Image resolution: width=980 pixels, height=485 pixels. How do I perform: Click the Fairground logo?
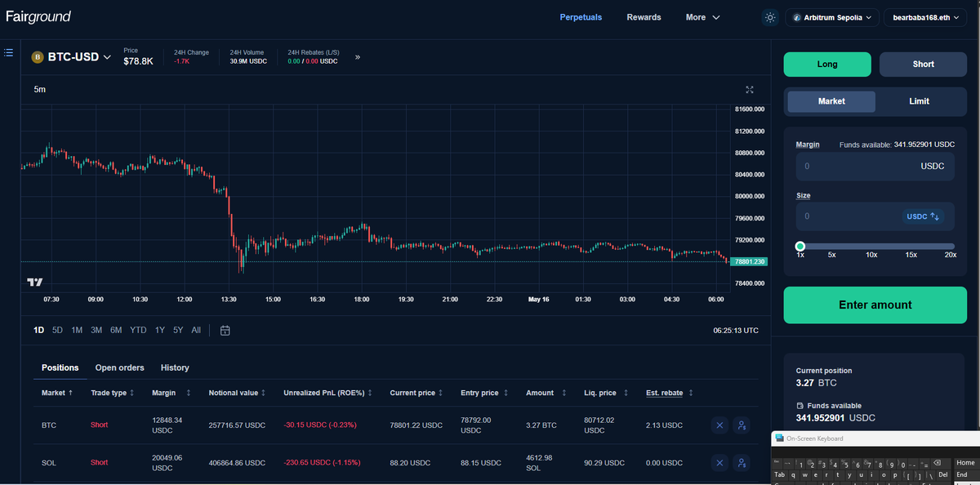click(x=38, y=16)
